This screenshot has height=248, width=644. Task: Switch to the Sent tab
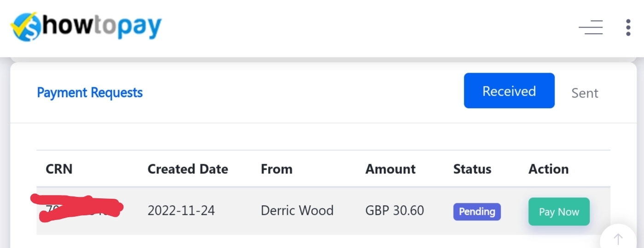point(585,93)
